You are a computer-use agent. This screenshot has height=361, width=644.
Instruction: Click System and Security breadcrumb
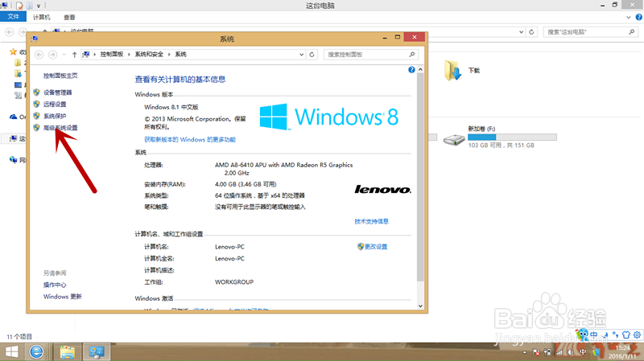[x=149, y=54]
